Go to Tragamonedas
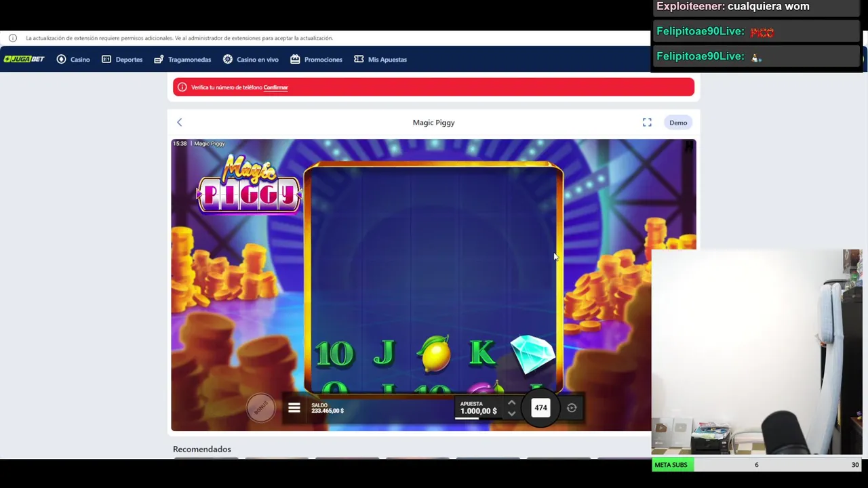The width and height of the screenshot is (868, 488). 182,60
